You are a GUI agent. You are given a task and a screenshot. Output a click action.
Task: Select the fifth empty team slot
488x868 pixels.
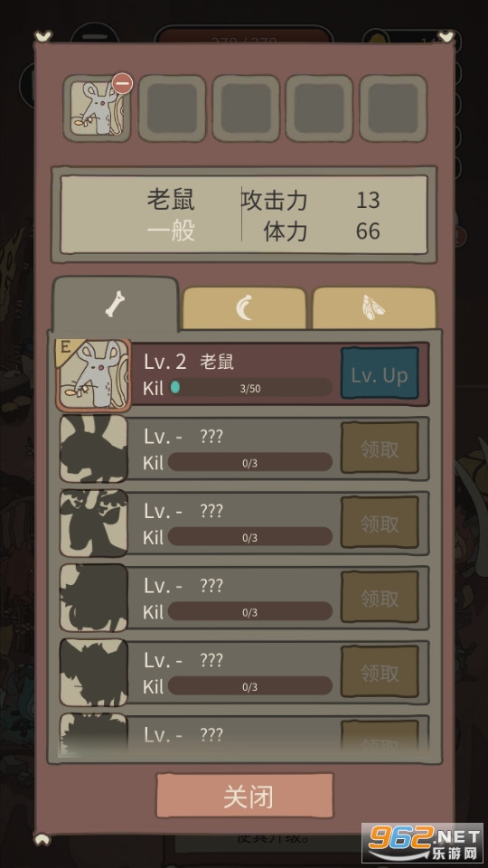393,108
